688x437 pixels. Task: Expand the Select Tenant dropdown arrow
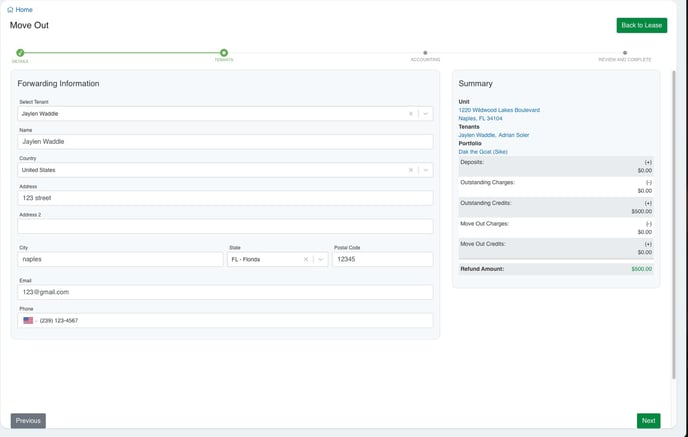[x=425, y=114]
